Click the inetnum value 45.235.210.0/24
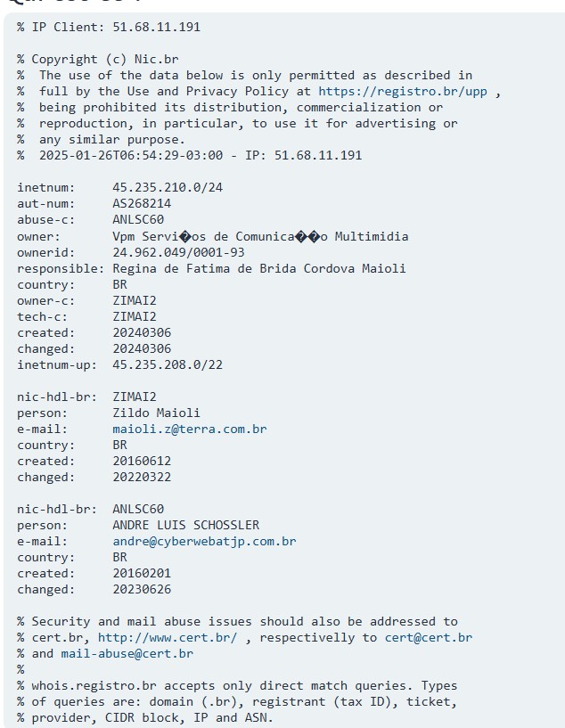 (x=168, y=188)
